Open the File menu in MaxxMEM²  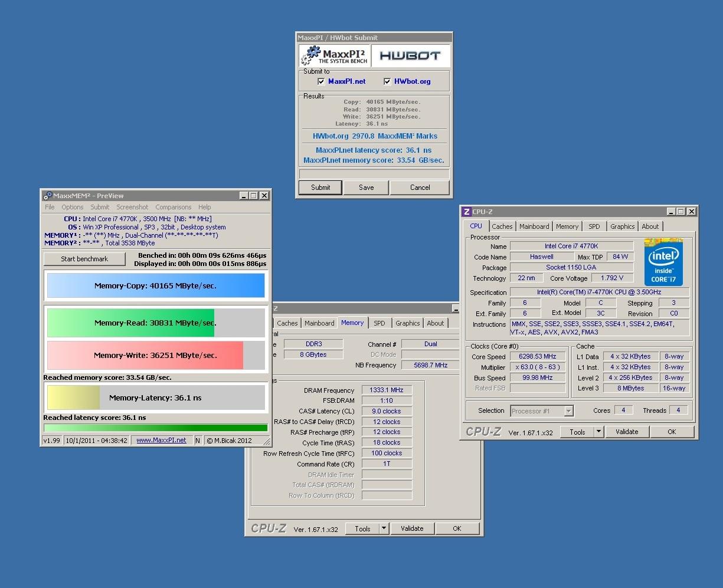50,207
